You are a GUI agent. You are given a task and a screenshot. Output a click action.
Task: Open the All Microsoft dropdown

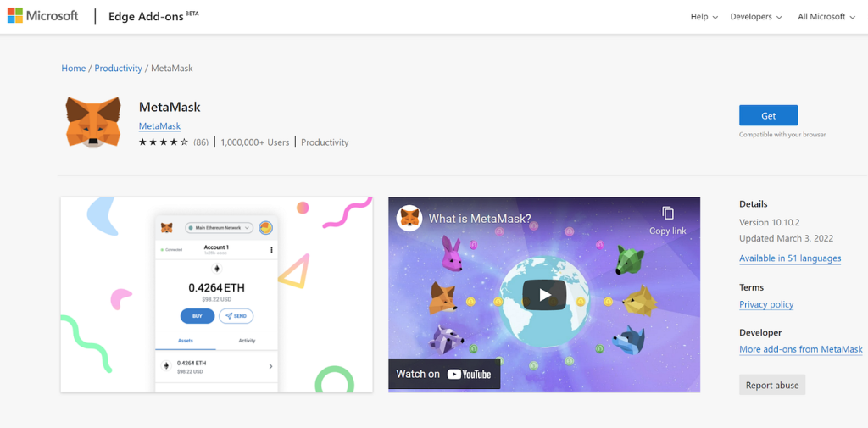826,17
